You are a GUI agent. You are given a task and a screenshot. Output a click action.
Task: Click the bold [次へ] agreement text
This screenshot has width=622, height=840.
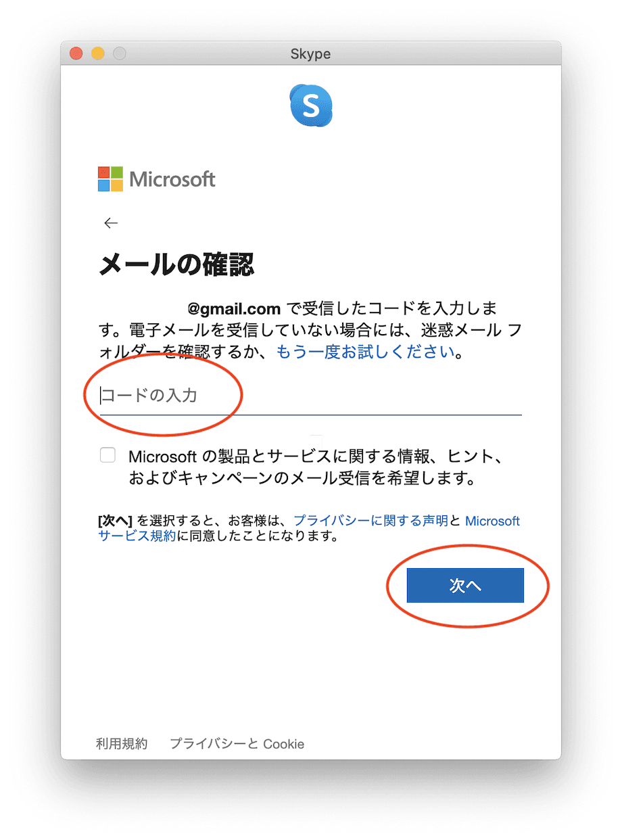click(116, 521)
